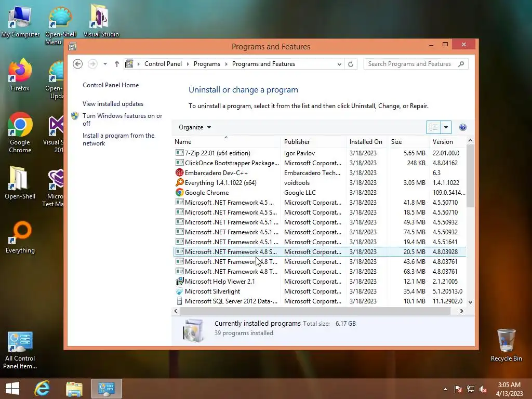The width and height of the screenshot is (532, 399).
Task: Sort by the Installed On column header
Action: click(x=367, y=141)
